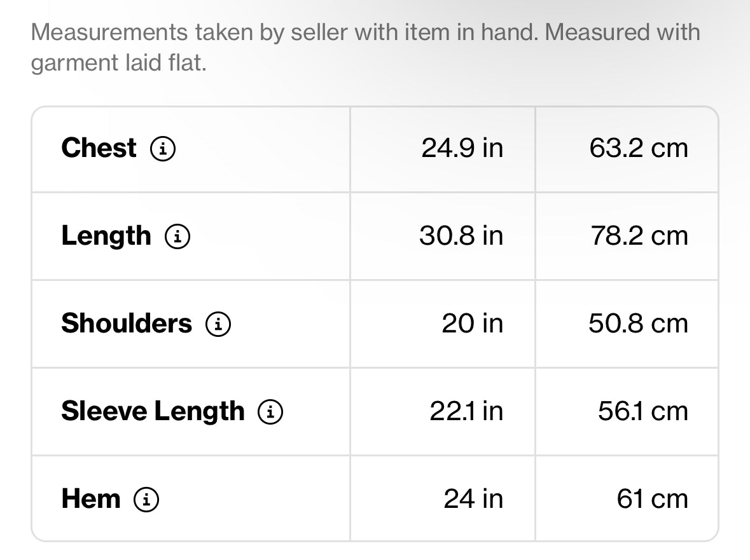Click the 24 in hem value
Image resolution: width=750 pixels, height=560 pixels.
tap(473, 499)
